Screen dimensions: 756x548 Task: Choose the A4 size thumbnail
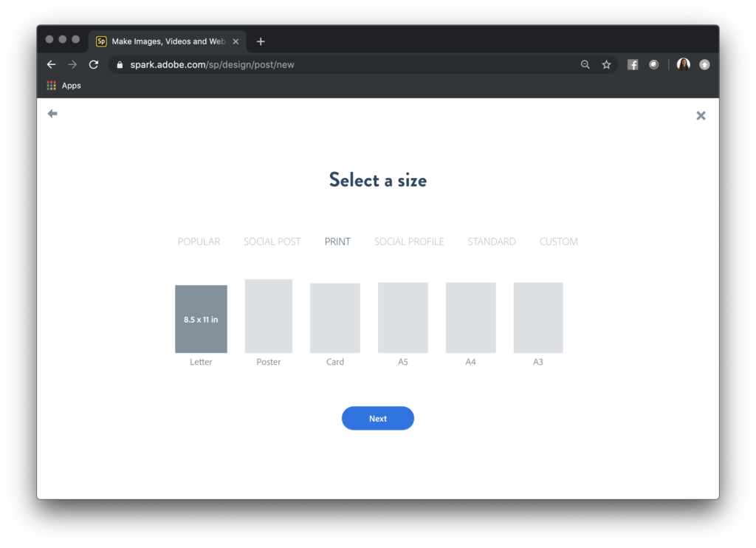click(470, 318)
